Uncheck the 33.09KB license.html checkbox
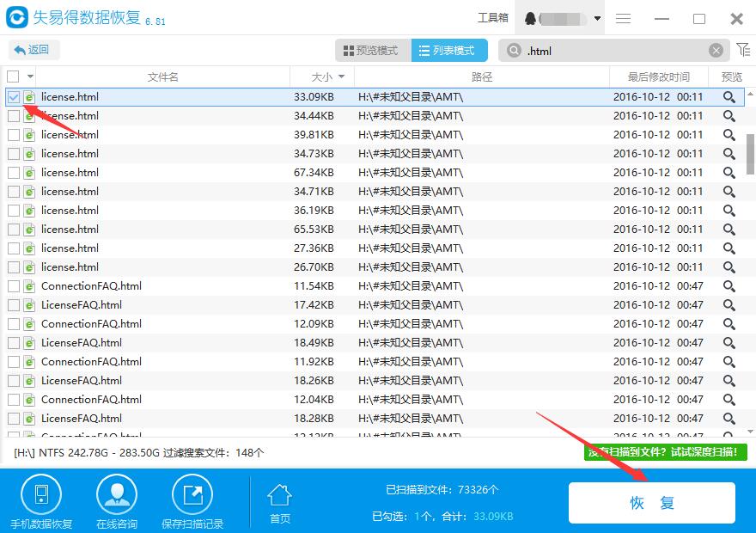The image size is (756, 533). pos(14,97)
